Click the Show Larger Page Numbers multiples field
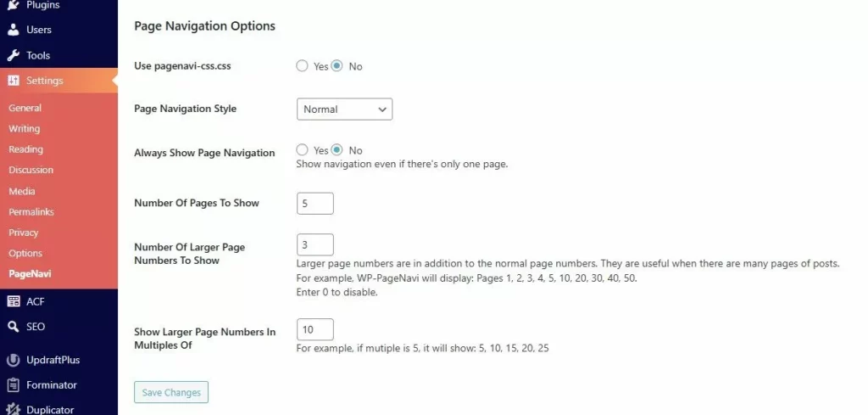The height and width of the screenshot is (415, 868). coord(315,329)
